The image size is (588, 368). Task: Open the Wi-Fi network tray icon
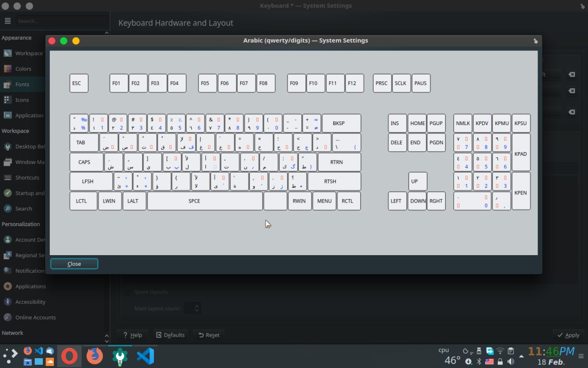[500, 351]
